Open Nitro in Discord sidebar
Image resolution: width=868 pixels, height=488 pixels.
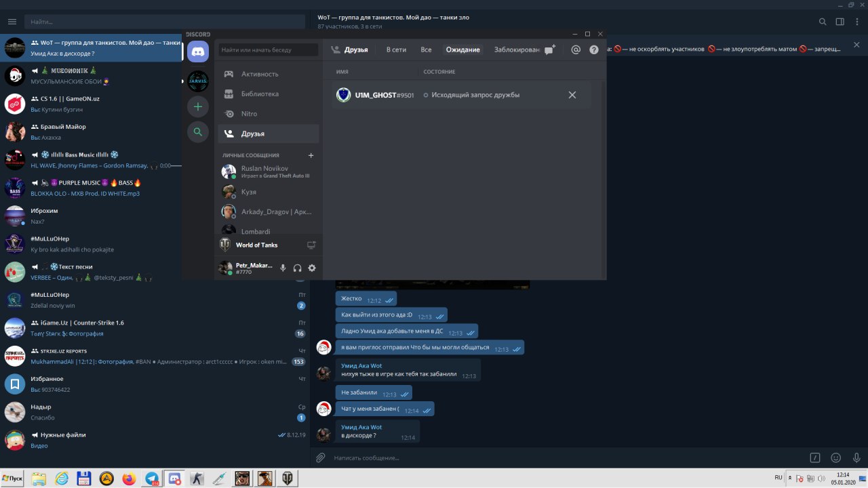[269, 114]
